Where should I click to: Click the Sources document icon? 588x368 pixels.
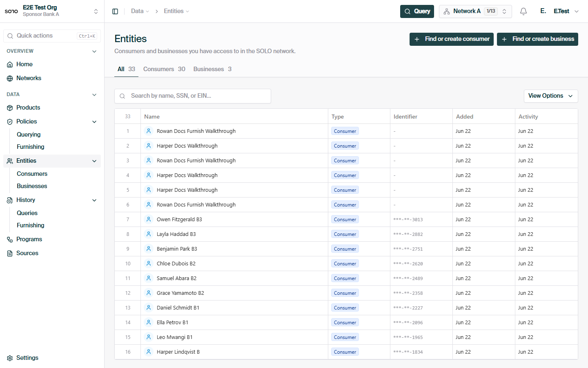point(10,254)
